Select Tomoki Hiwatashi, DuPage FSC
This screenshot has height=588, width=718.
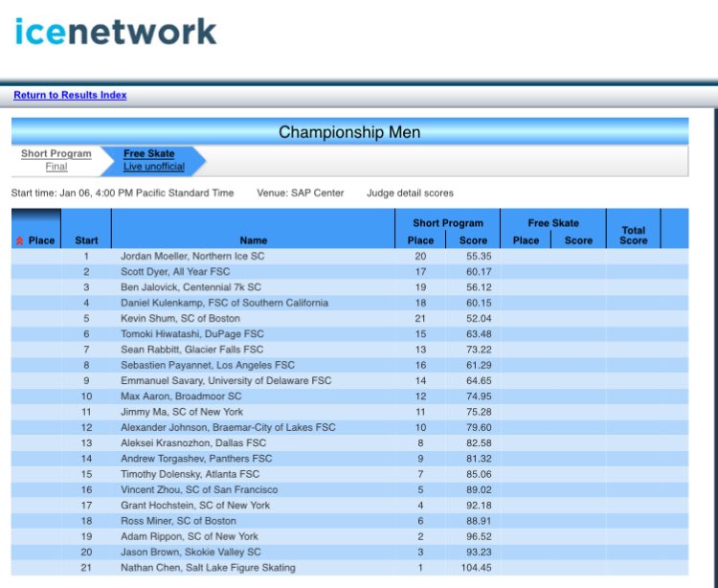(x=192, y=334)
